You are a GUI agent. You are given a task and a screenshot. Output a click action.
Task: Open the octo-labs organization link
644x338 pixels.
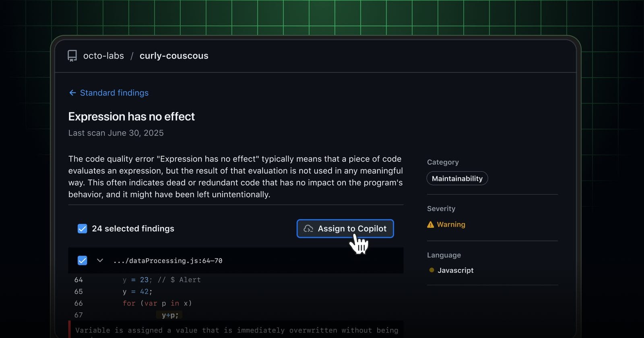[x=103, y=56]
